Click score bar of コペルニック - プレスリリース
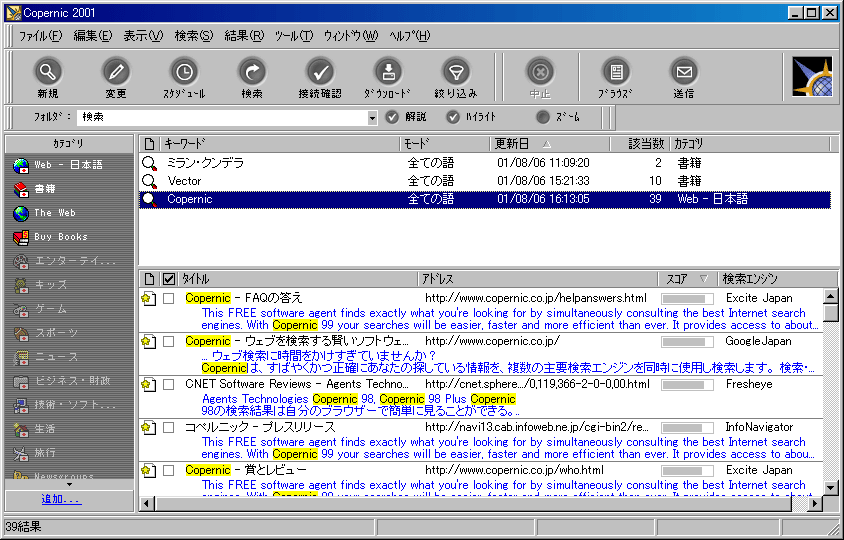 coord(687,428)
